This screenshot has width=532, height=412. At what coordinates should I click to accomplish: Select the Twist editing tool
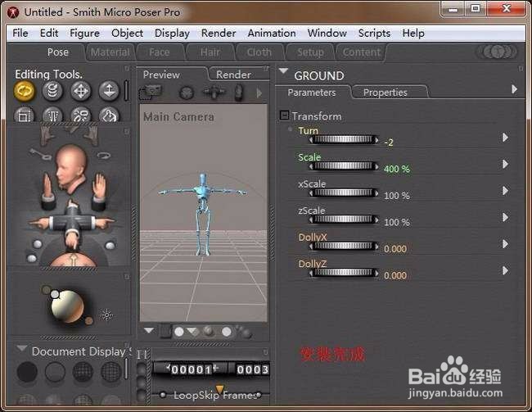[x=52, y=91]
